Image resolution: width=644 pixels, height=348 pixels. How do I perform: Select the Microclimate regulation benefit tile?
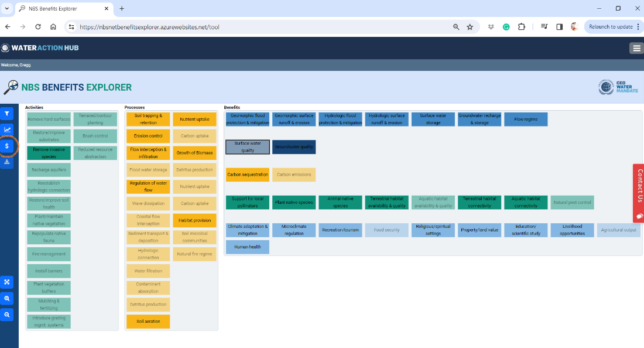tap(294, 230)
